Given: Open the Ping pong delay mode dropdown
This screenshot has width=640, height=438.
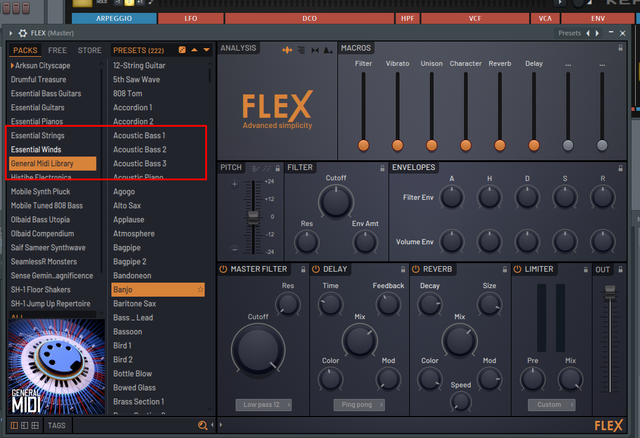Looking at the screenshot, I should [x=359, y=405].
